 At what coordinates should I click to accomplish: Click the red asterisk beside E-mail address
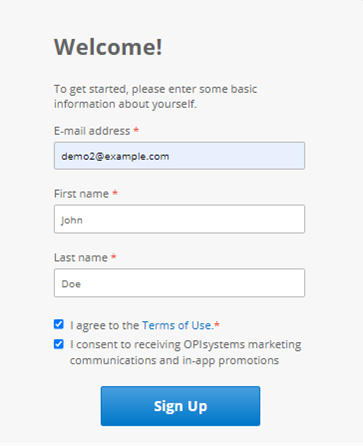(136, 130)
